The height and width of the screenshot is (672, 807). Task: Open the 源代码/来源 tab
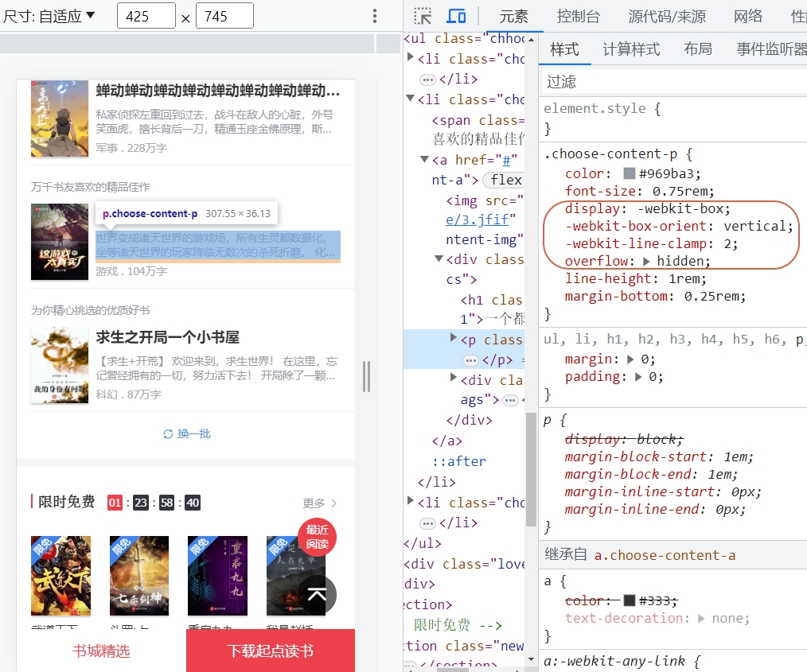[667, 17]
